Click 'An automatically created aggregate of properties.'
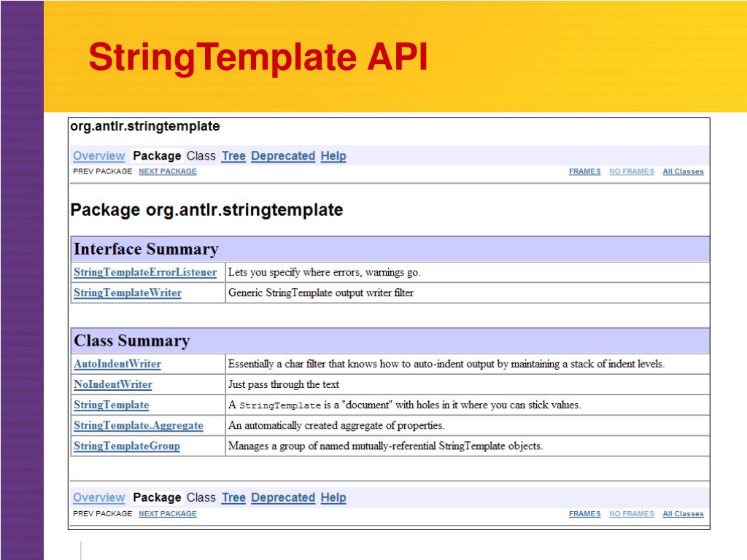747x560 pixels. [336, 425]
